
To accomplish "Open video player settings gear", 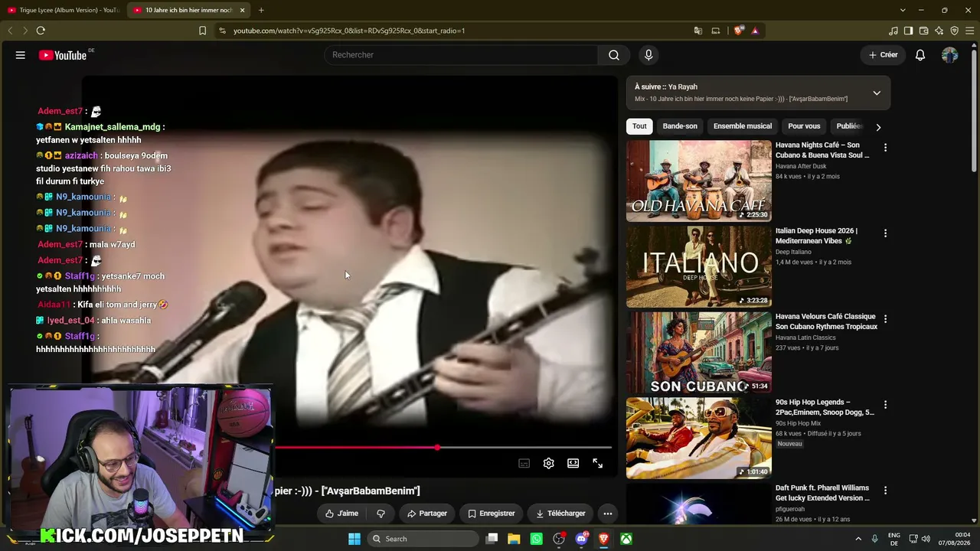I will click(548, 463).
